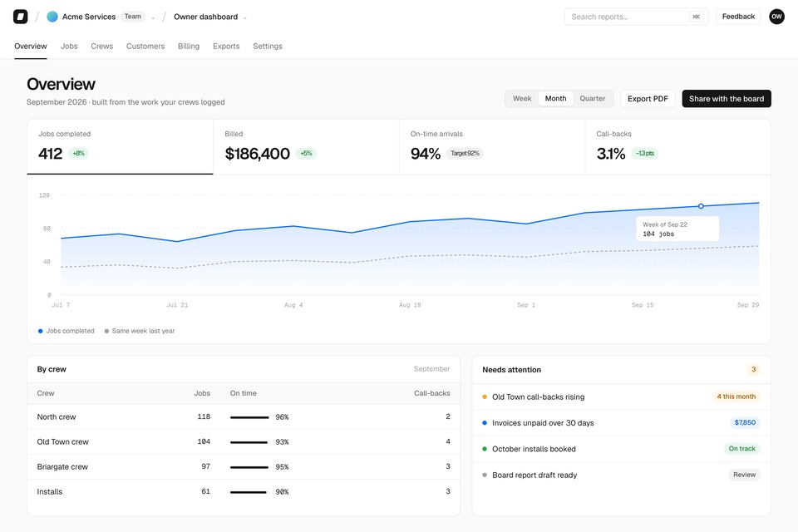798x532 pixels.
Task: Open Old Town call-backs rising item
Action: click(x=622, y=397)
